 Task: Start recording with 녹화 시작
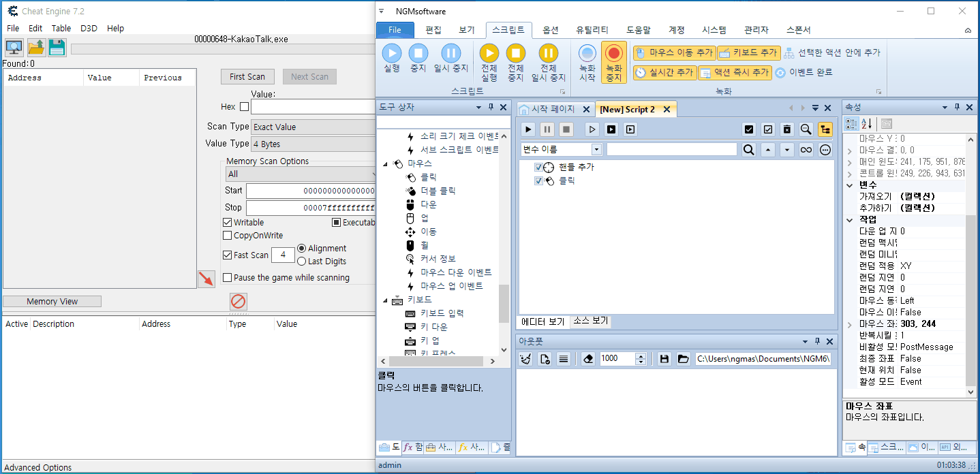587,63
